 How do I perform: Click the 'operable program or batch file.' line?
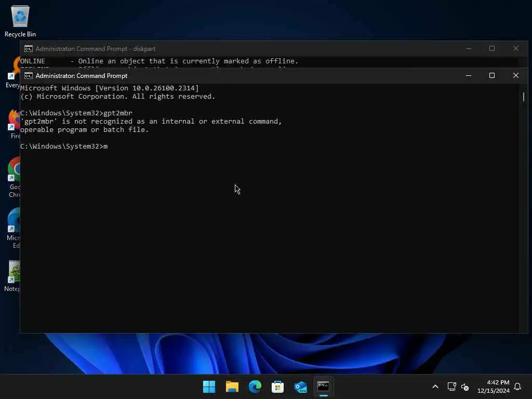click(85, 129)
